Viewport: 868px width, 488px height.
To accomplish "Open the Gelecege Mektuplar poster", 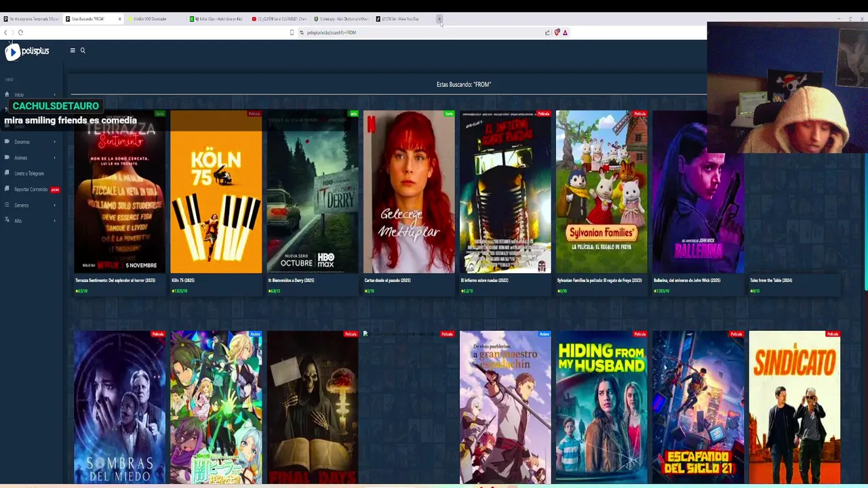I will [409, 192].
